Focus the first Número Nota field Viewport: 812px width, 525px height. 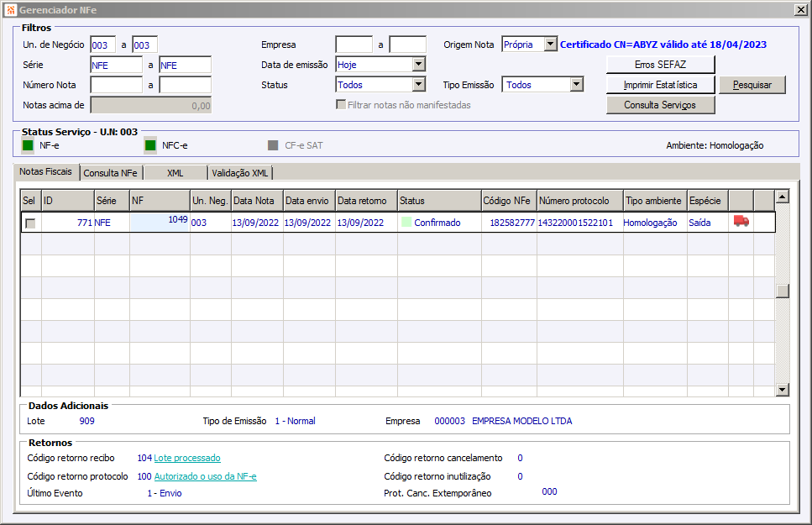[116, 84]
